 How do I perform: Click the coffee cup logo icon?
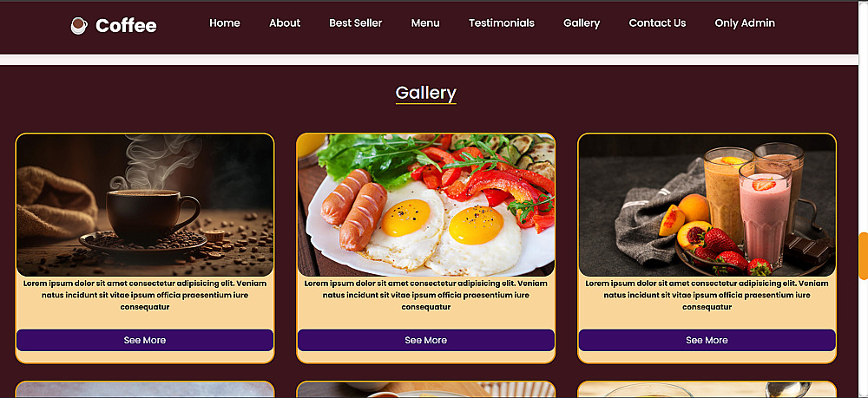79,25
